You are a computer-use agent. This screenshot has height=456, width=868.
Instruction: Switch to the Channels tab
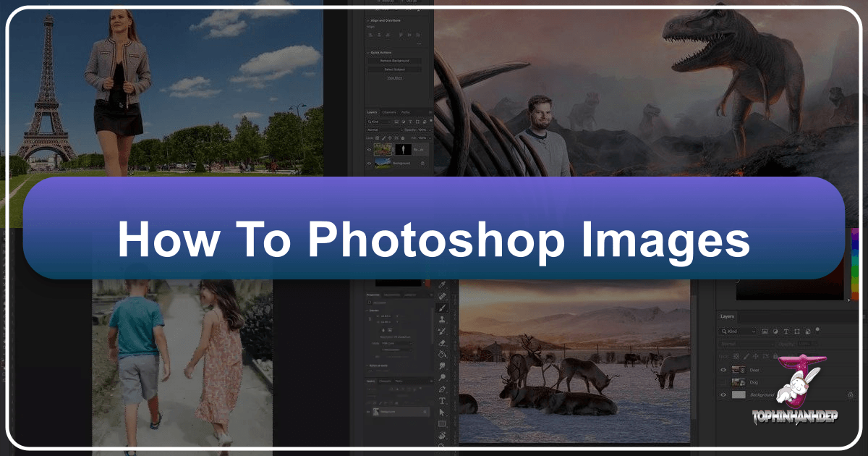click(x=388, y=112)
